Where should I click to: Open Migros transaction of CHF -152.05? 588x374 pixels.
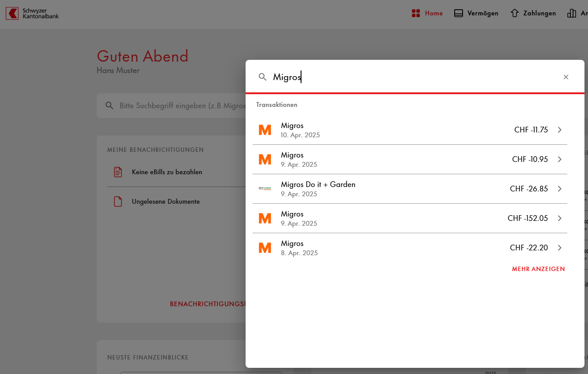point(410,218)
